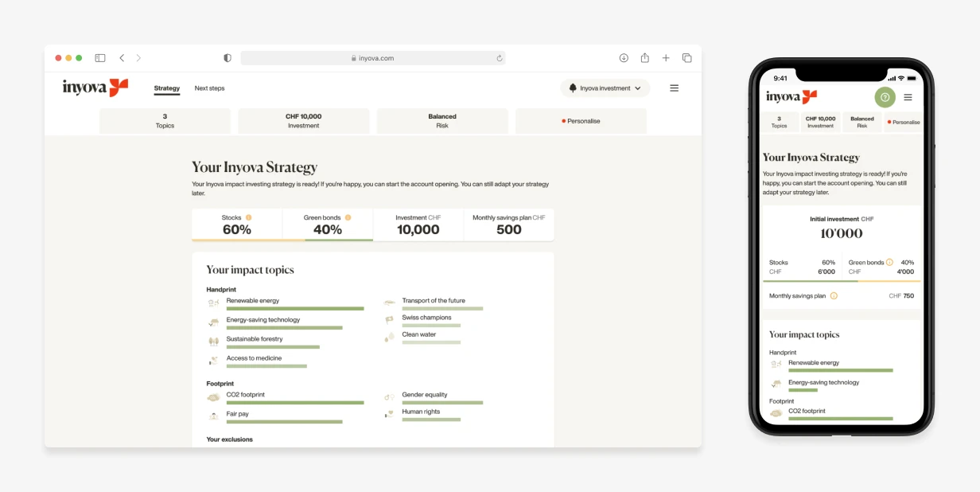Click the privacy shield icon in Safari toolbar

(227, 57)
